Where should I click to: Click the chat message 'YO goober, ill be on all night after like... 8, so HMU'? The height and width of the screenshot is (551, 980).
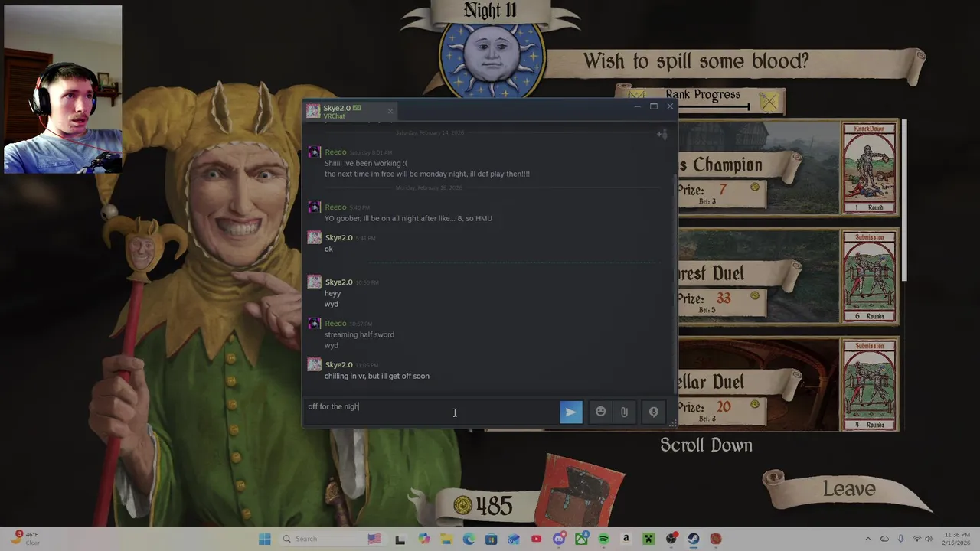(408, 218)
